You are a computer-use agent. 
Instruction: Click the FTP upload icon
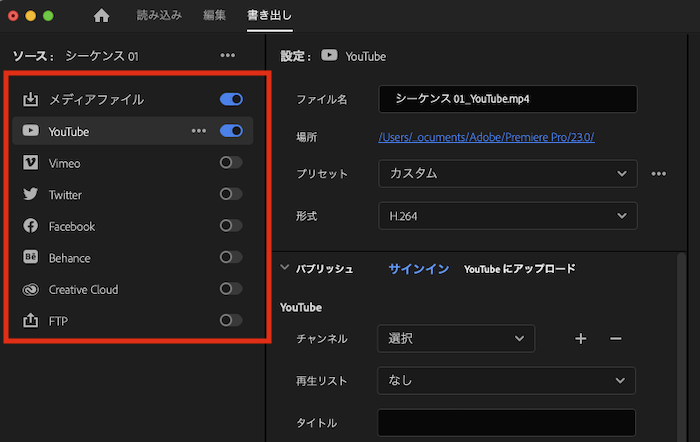tap(30, 321)
